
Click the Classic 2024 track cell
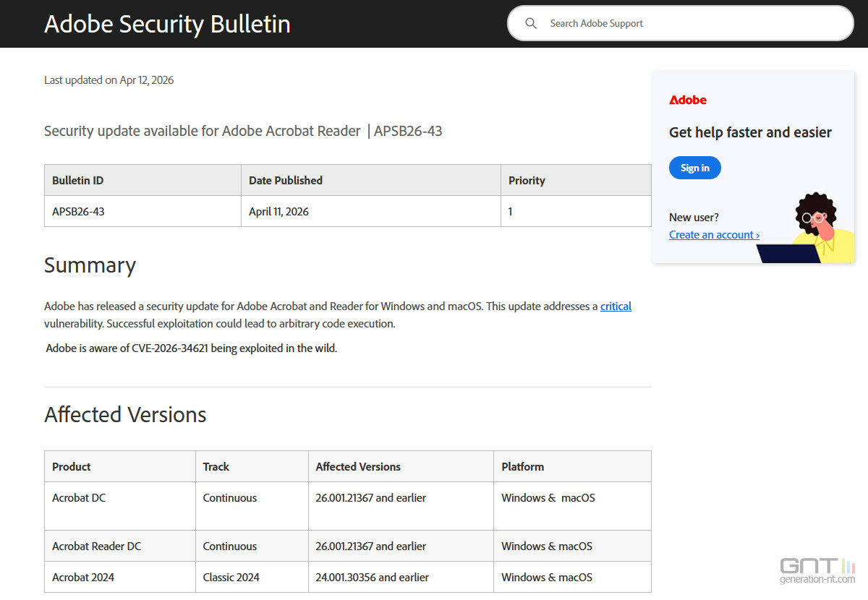[231, 578]
